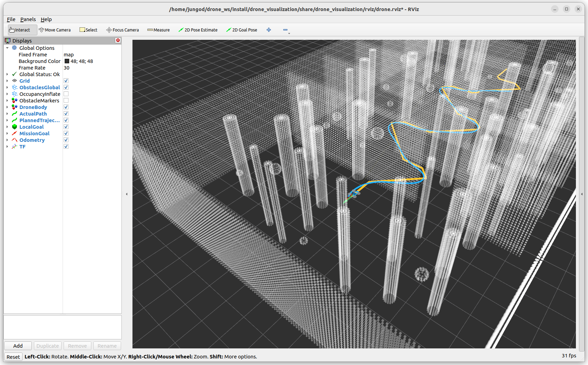Expand the Odometry display settings
The width and height of the screenshot is (588, 365).
[7, 140]
